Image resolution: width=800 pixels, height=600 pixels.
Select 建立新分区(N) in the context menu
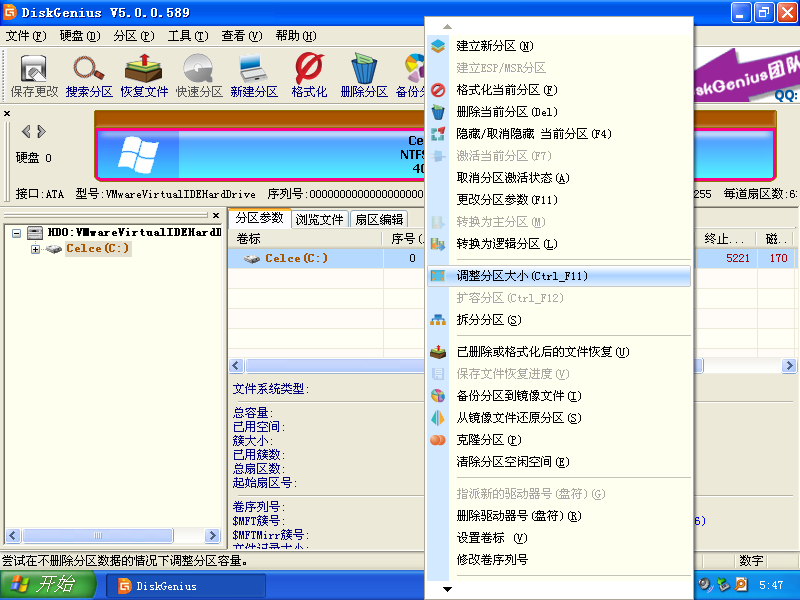click(x=559, y=46)
